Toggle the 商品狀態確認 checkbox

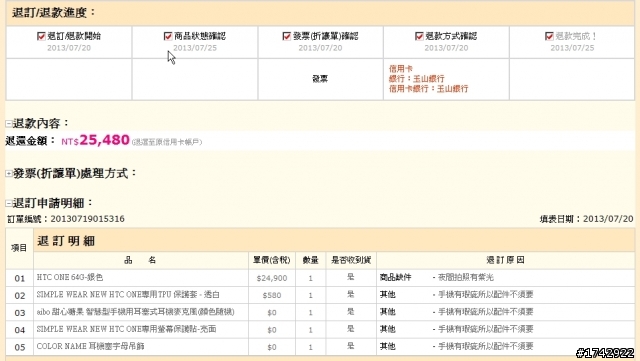168,36
